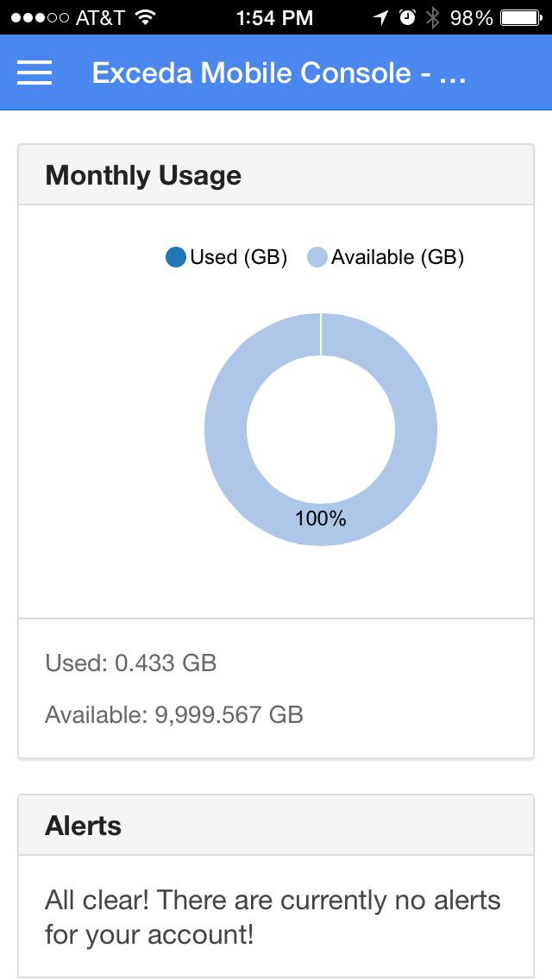552x980 pixels.
Task: Open the hamburger navigation menu
Action: coord(34,73)
